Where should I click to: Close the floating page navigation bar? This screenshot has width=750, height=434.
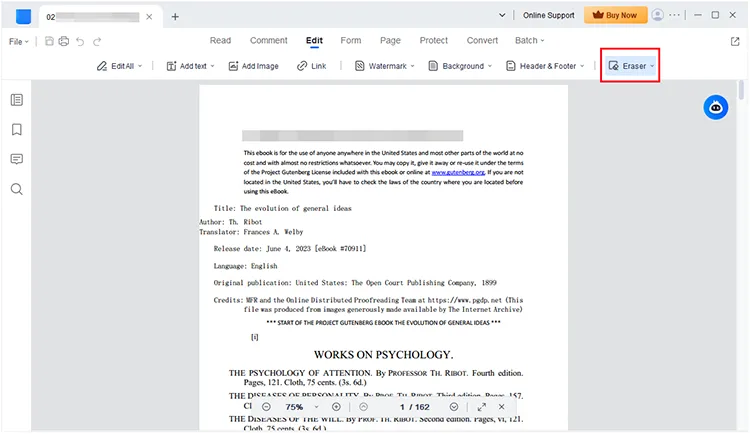501,407
